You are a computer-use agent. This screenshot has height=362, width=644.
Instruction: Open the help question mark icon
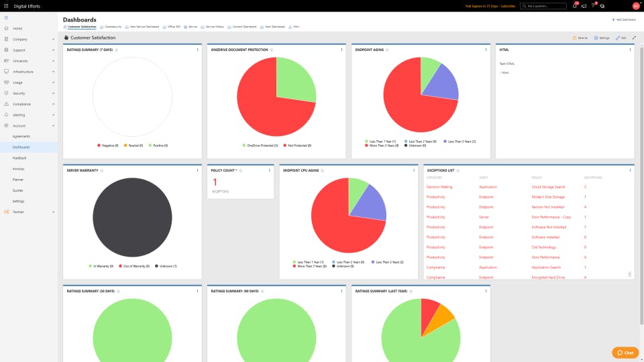coord(593,6)
